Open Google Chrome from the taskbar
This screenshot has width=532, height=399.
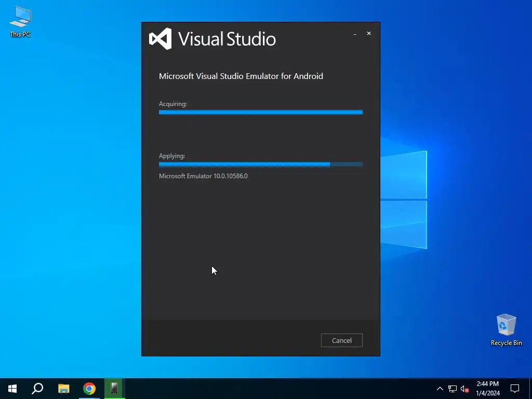click(89, 389)
